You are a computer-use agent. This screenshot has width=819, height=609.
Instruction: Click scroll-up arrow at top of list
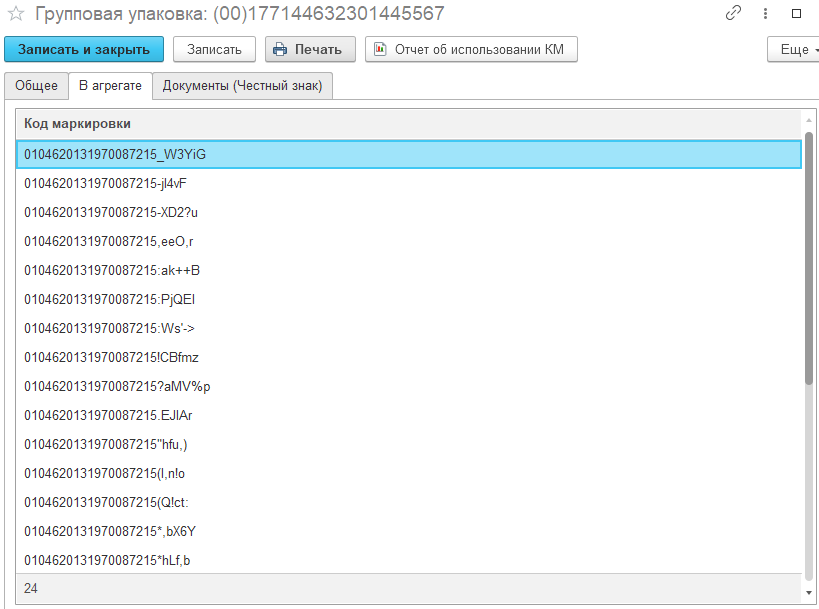click(x=809, y=119)
